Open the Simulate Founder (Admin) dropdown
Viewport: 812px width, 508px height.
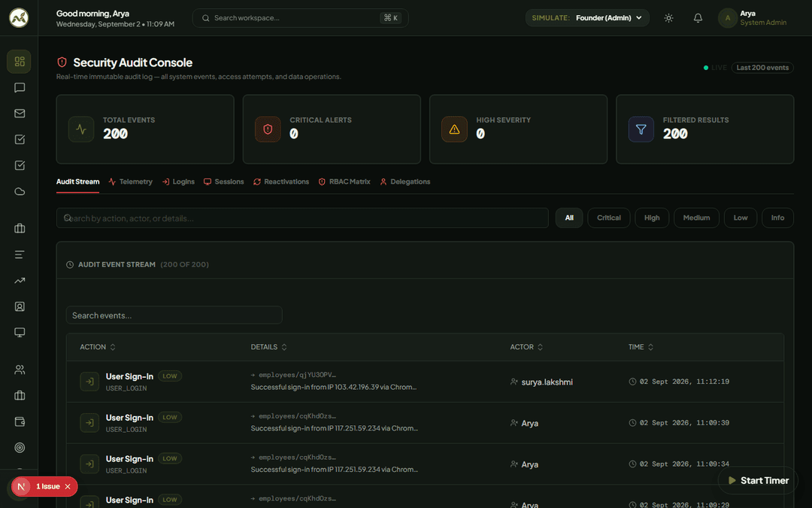(587, 17)
